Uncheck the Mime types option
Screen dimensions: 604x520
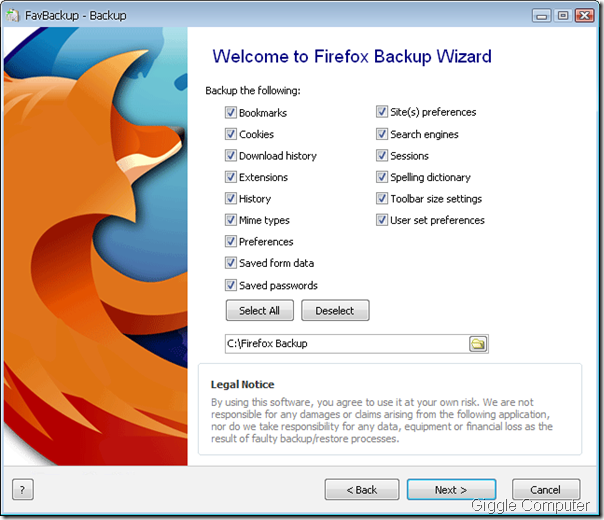coord(230,220)
